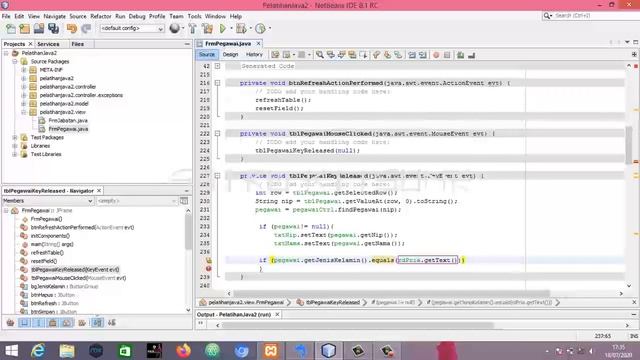Run the project with the green play icon
640x360 pixels.
click(x=223, y=29)
